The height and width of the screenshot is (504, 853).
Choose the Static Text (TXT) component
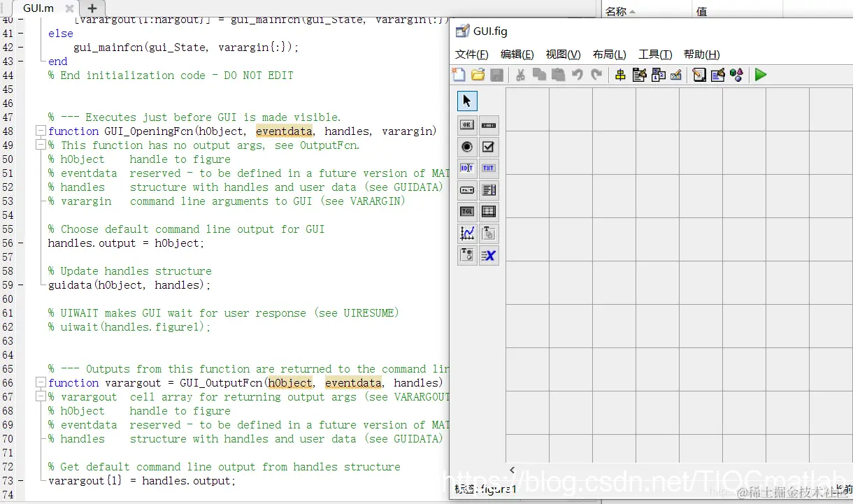[x=489, y=168]
